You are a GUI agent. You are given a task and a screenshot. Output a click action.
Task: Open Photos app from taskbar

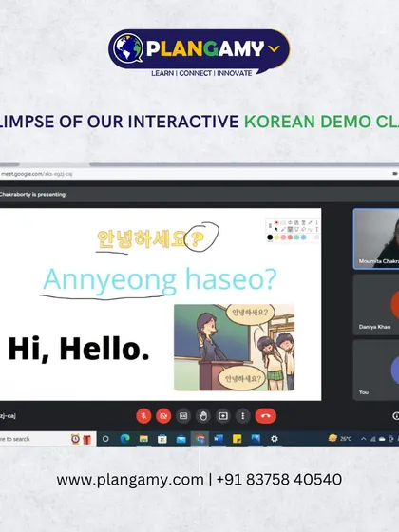pyautogui.click(x=256, y=439)
